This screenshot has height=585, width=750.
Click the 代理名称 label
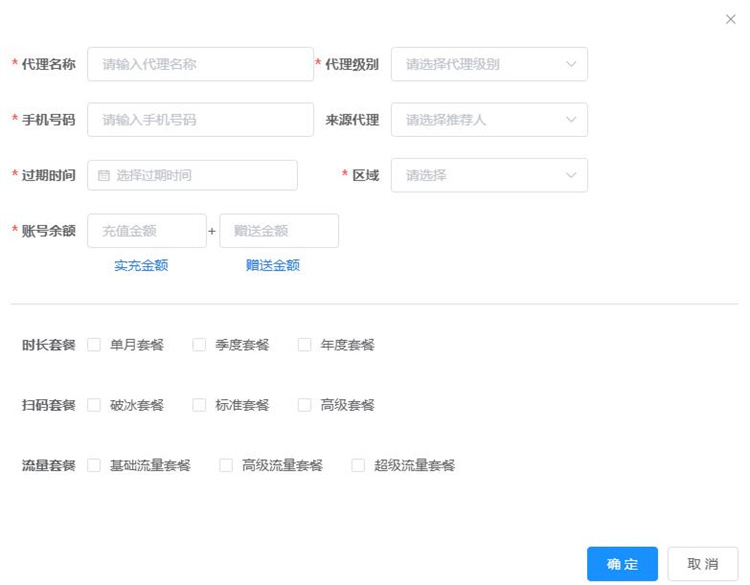click(x=48, y=64)
